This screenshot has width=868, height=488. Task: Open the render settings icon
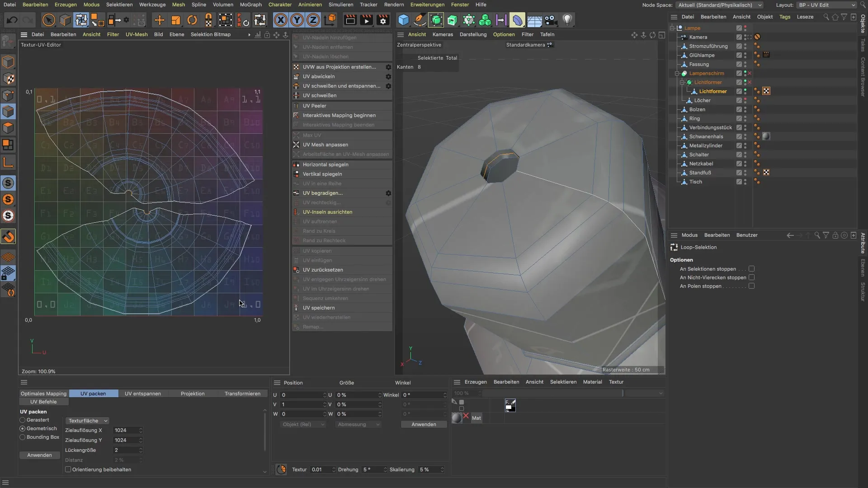(x=383, y=20)
